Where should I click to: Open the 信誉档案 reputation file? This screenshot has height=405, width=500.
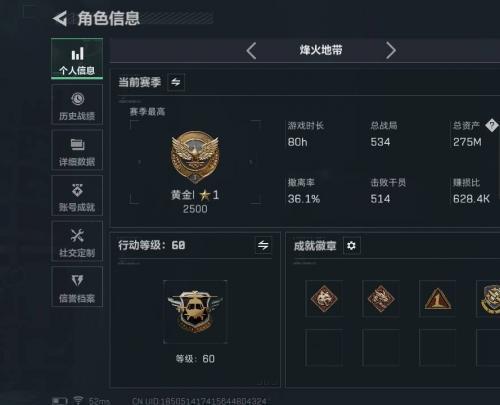pos(77,287)
